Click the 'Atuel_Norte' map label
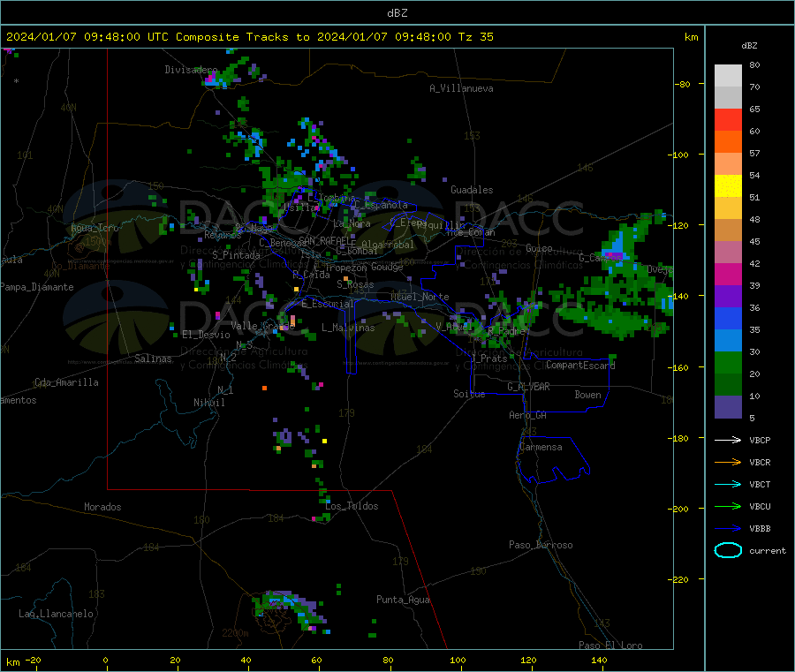The image size is (795, 672). point(420,297)
